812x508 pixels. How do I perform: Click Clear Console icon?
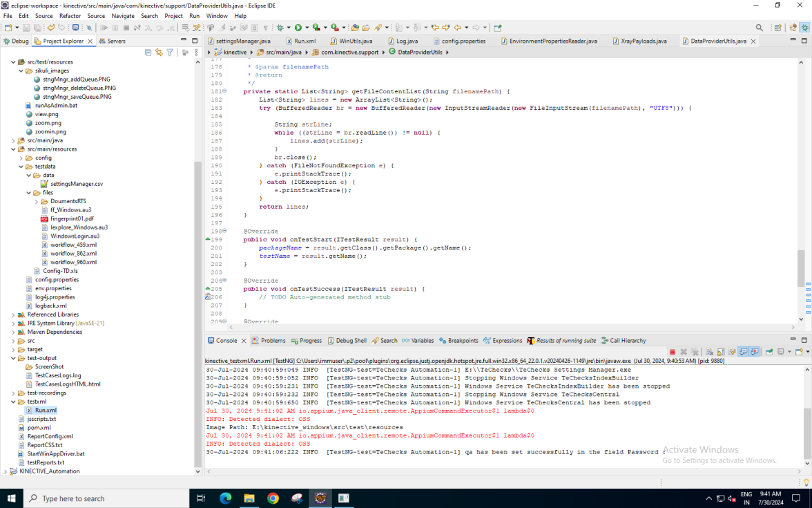[x=710, y=352]
